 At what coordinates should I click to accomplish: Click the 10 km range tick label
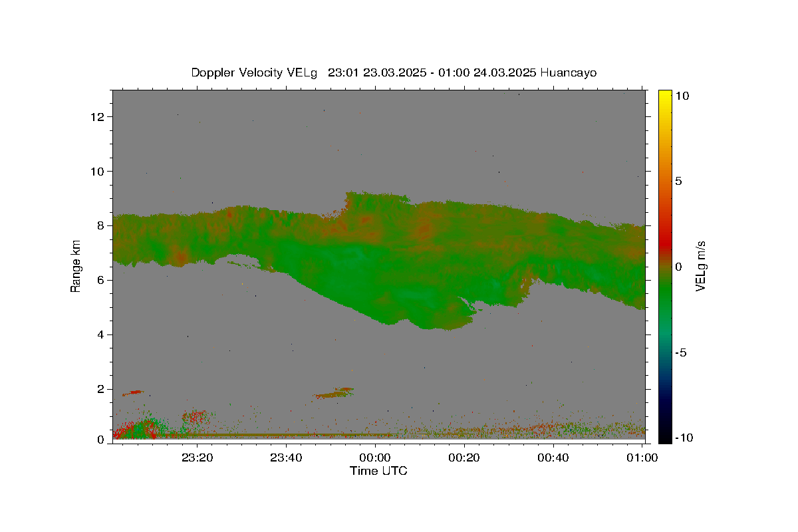pos(98,172)
